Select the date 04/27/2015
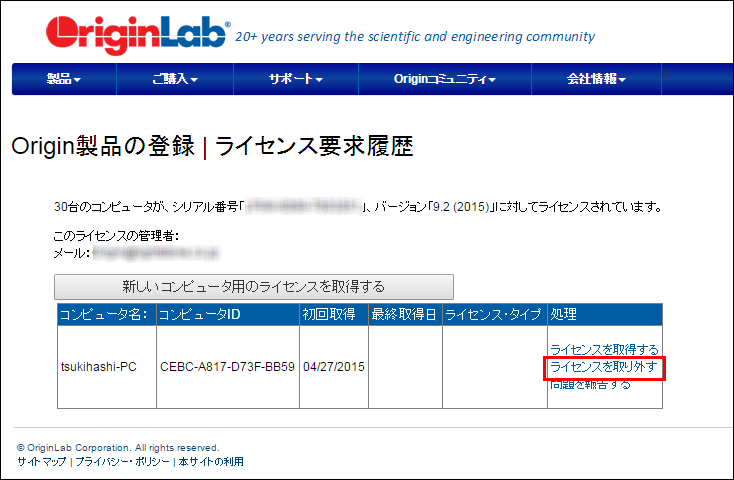This screenshot has width=734, height=480. click(334, 367)
